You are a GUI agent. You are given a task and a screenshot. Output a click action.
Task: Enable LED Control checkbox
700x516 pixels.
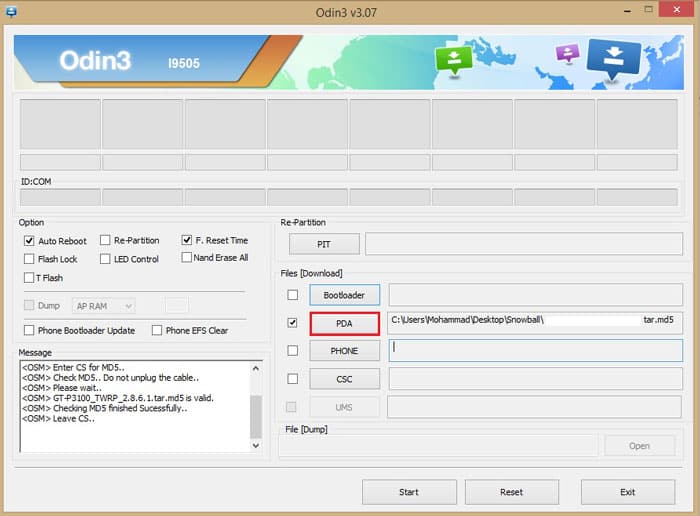click(105, 259)
